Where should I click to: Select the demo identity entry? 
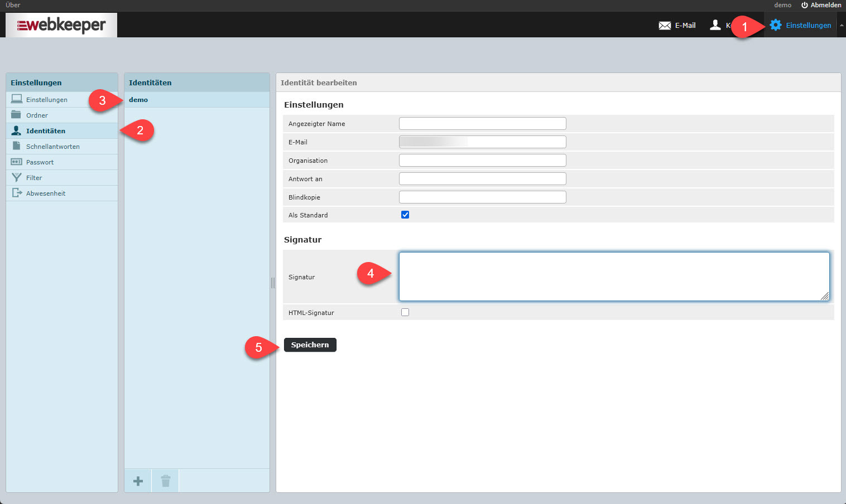coord(139,100)
